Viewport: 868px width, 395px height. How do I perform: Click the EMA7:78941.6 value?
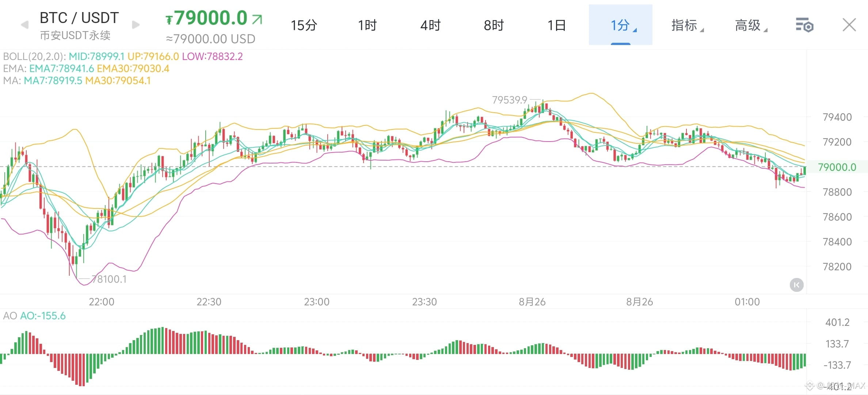tap(61, 68)
